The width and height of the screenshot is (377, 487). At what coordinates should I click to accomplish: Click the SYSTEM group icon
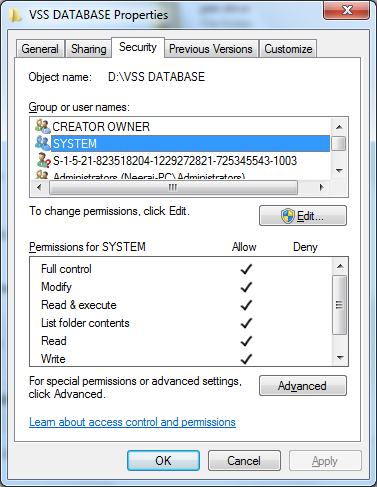[42, 143]
